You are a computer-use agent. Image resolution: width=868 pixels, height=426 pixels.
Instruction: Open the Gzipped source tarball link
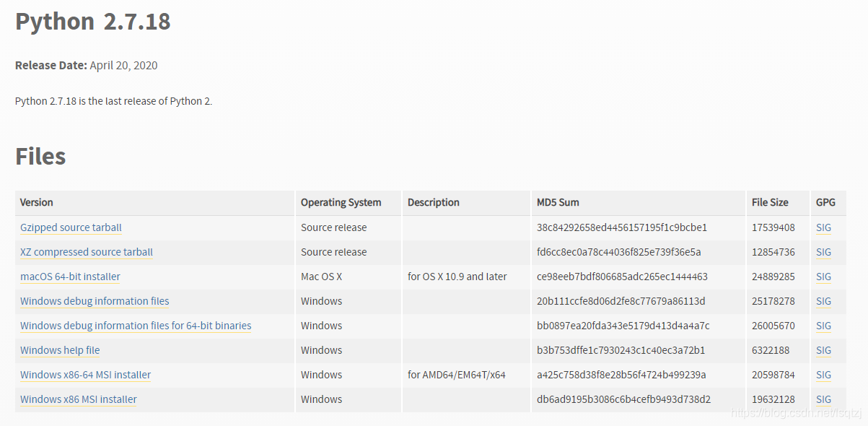(x=71, y=227)
